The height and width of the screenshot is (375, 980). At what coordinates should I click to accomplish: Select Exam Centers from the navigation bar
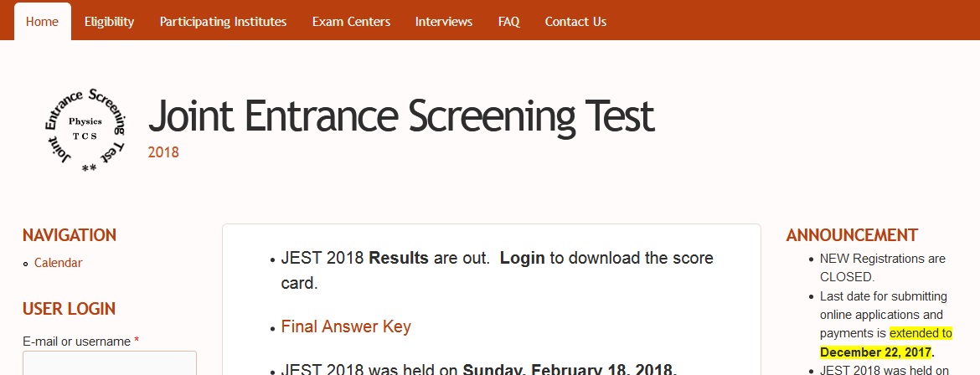tap(351, 21)
